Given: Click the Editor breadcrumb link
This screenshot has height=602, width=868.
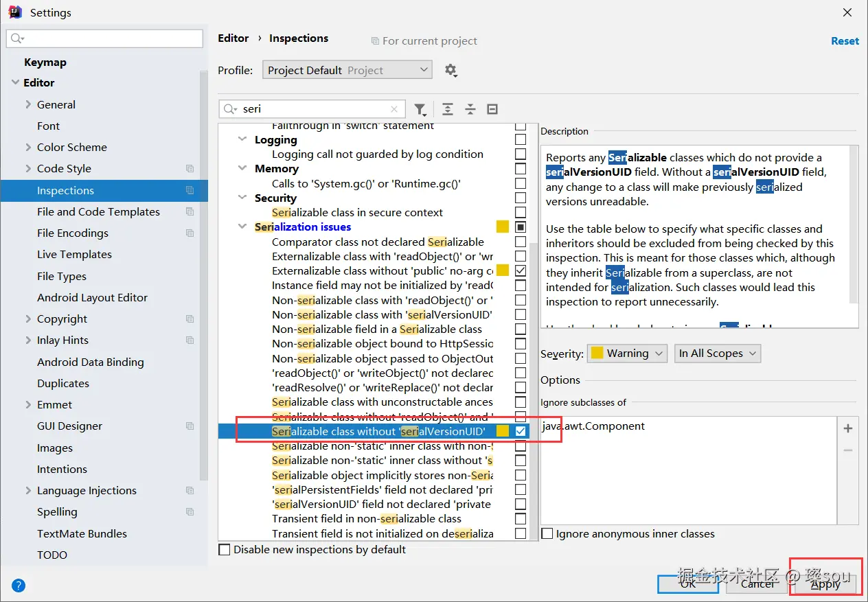Looking at the screenshot, I should pos(233,38).
